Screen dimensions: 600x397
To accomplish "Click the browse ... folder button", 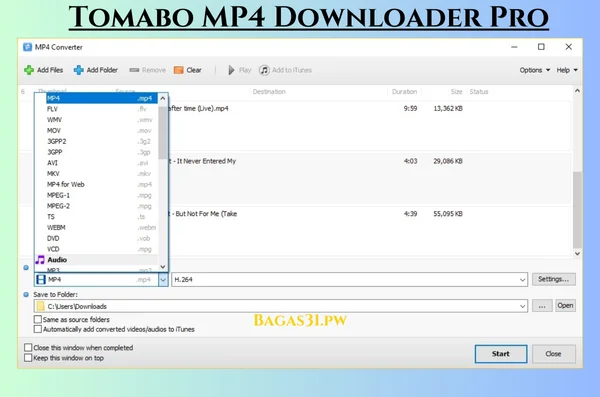I will point(542,306).
